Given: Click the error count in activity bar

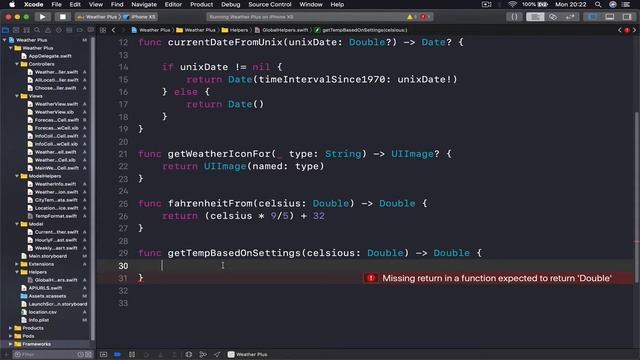Looking at the screenshot, I should (425, 17).
